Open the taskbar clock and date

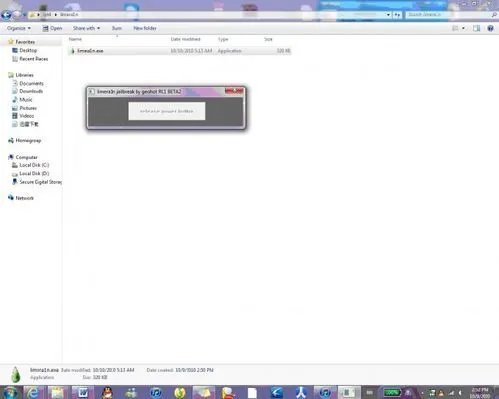point(480,393)
